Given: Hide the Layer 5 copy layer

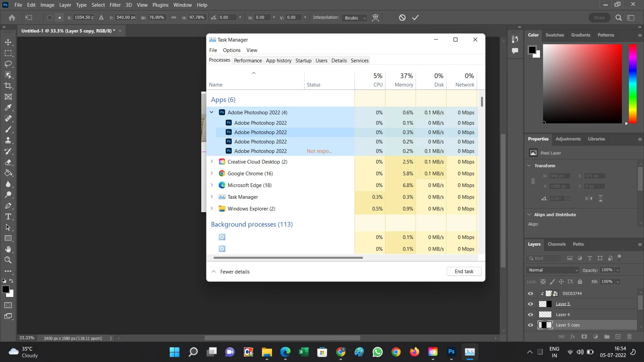Looking at the screenshot, I should pos(530,325).
